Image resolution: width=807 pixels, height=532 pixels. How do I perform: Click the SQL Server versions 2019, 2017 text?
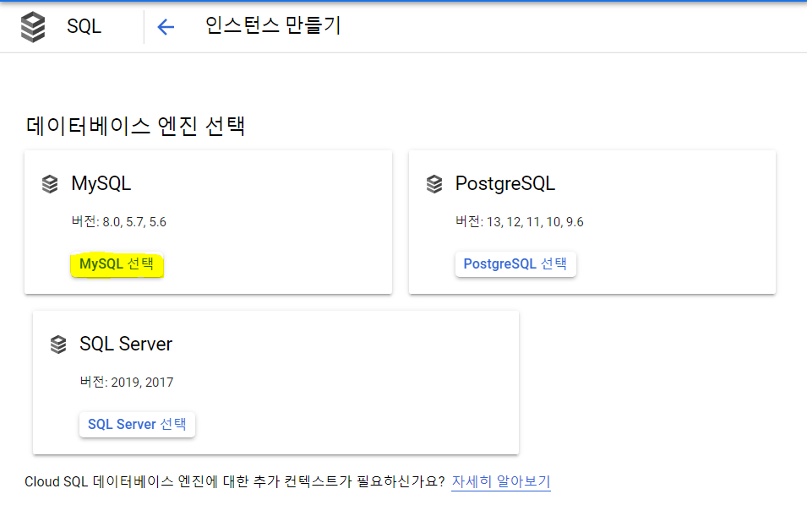[127, 383]
